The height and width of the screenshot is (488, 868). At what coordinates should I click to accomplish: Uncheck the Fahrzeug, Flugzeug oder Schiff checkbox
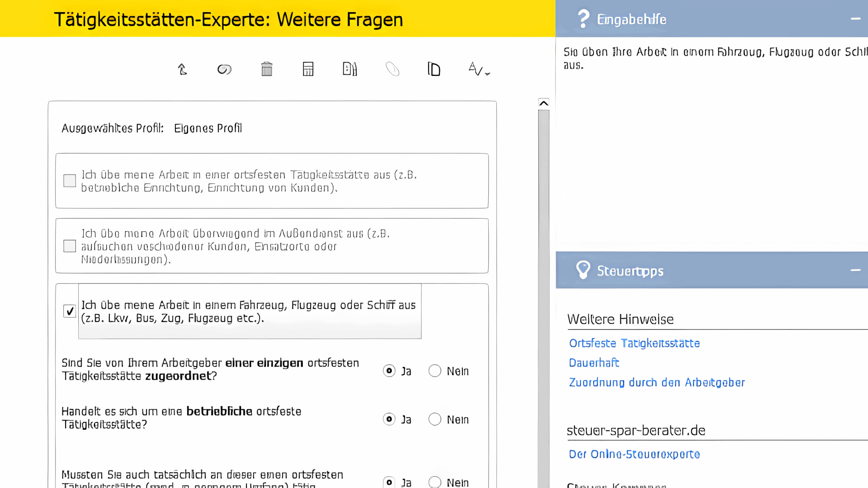[x=69, y=311]
